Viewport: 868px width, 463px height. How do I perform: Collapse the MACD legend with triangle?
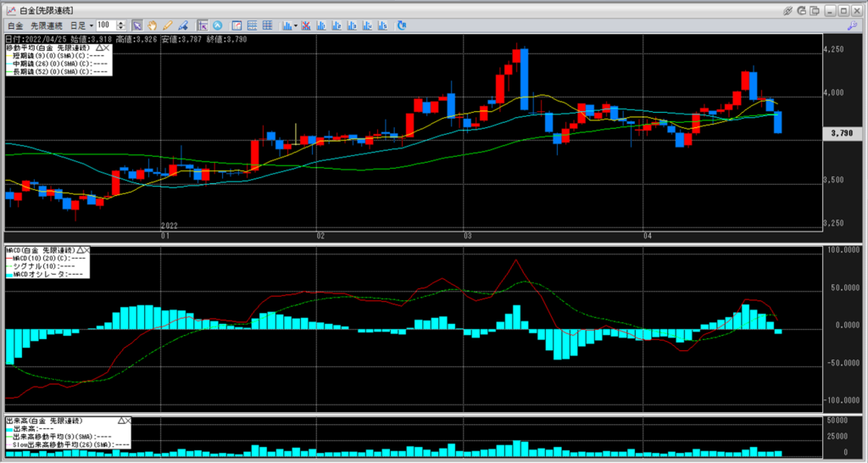click(80, 250)
